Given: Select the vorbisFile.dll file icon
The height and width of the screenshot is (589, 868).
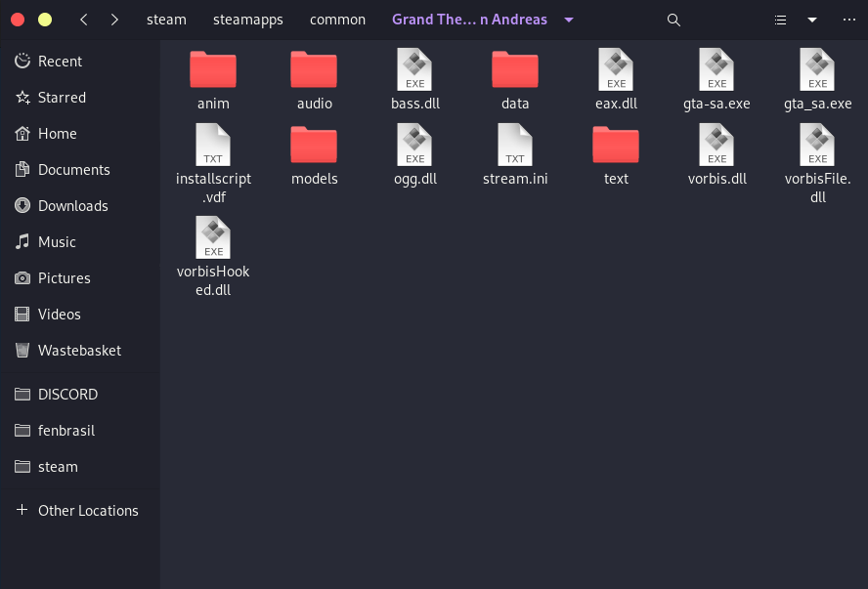Looking at the screenshot, I should point(817,145).
